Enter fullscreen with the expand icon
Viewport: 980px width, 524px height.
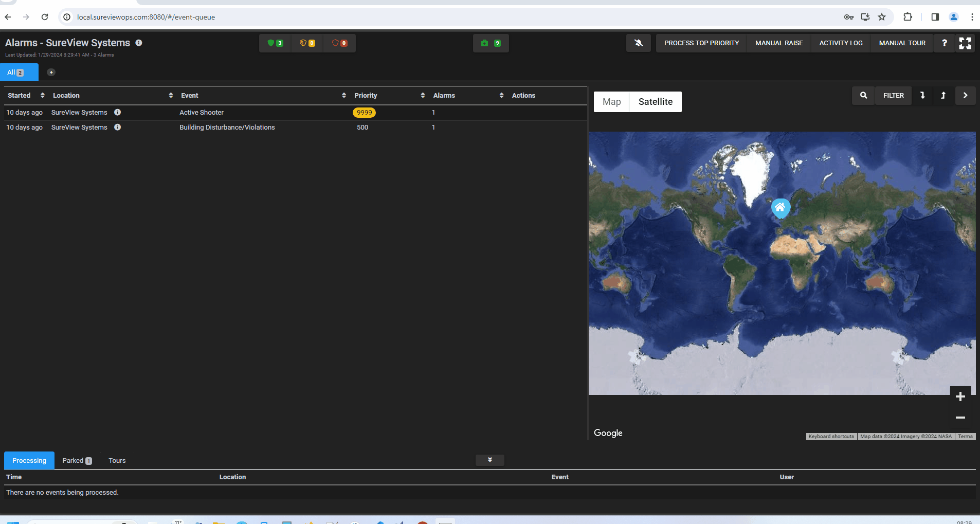pos(965,43)
